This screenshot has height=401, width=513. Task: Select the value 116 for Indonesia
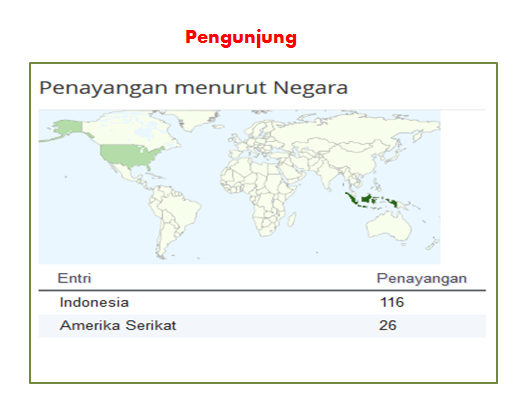[392, 302]
